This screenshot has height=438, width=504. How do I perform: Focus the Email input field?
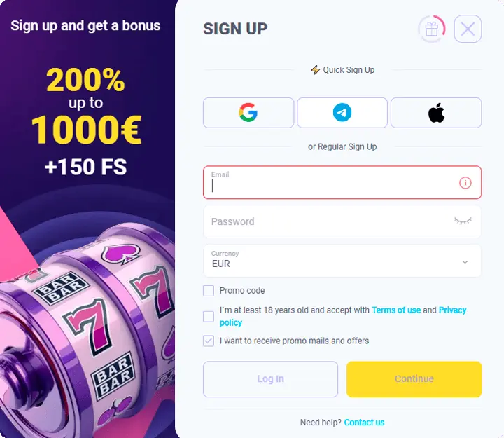click(342, 182)
